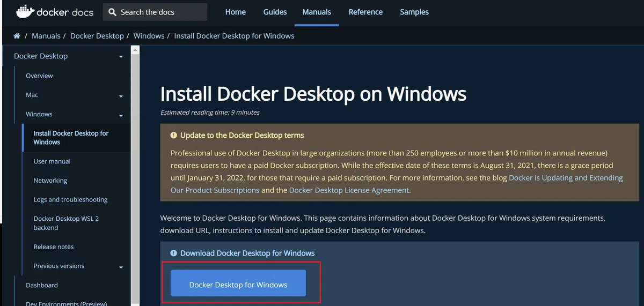Click Download Docker Desktop for Windows heading

tap(247, 253)
